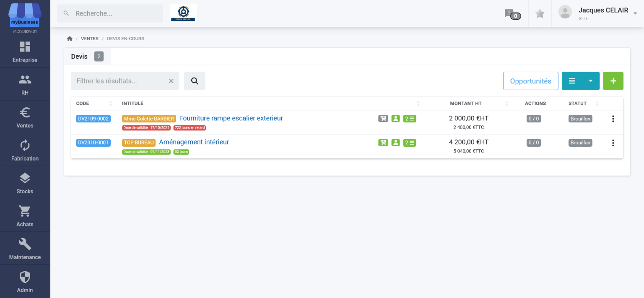The image size is (644, 298).
Task: Click the favorites star icon
Action: (x=540, y=14)
